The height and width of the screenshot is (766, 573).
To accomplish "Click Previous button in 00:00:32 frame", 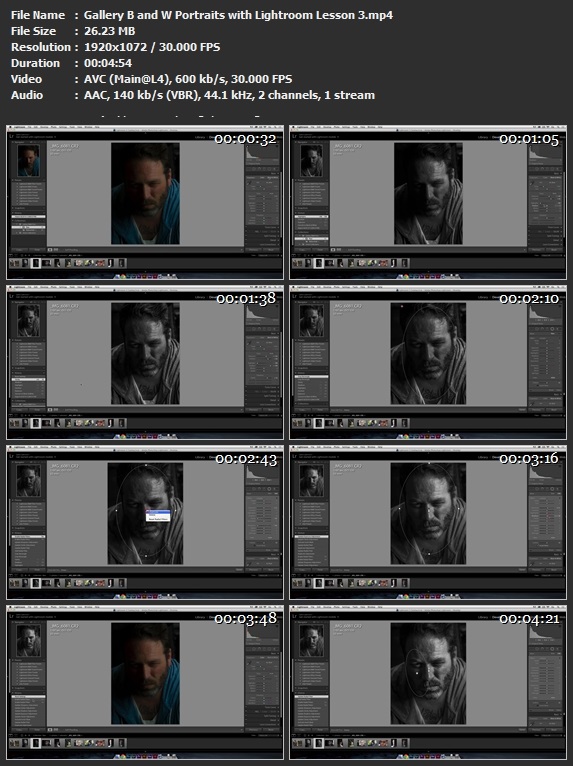I will coord(253,250).
